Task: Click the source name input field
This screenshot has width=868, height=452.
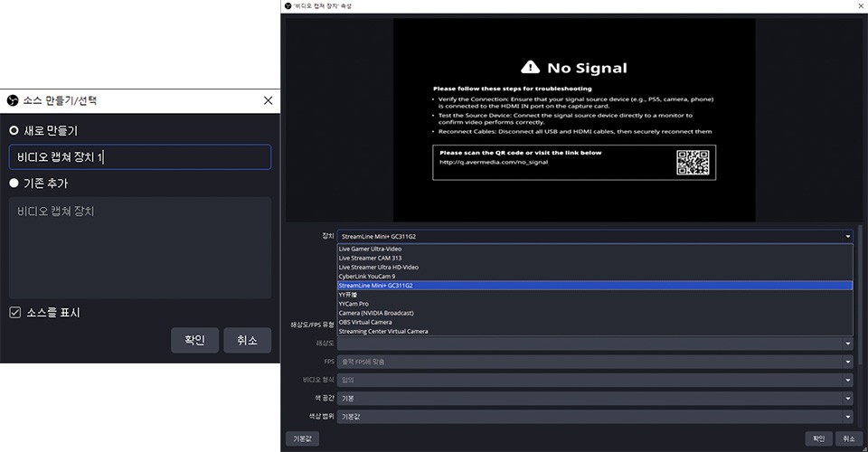Action: coord(139,157)
